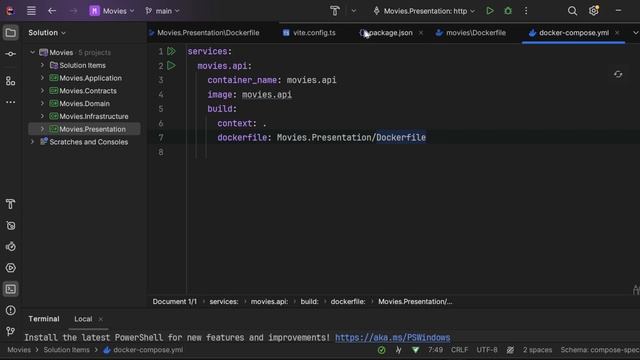Run Movies.Presentation with the green play button
The width and height of the screenshot is (640, 360).
pos(490,11)
